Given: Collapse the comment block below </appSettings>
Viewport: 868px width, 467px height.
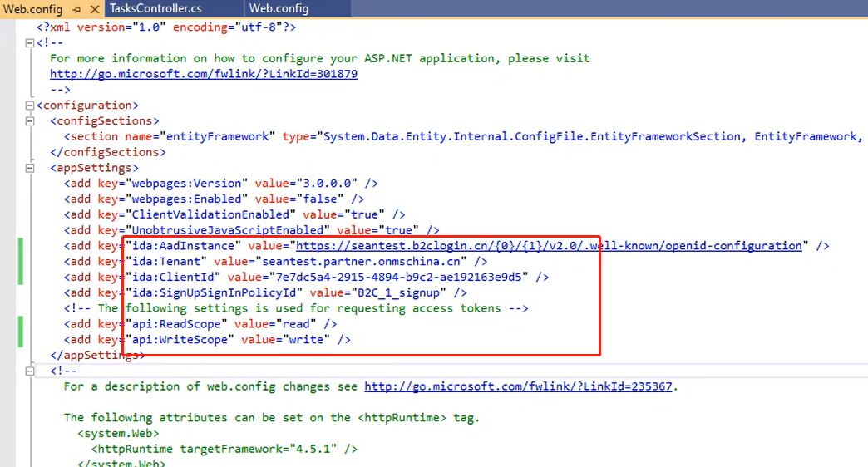Looking at the screenshot, I should pos(30,371).
